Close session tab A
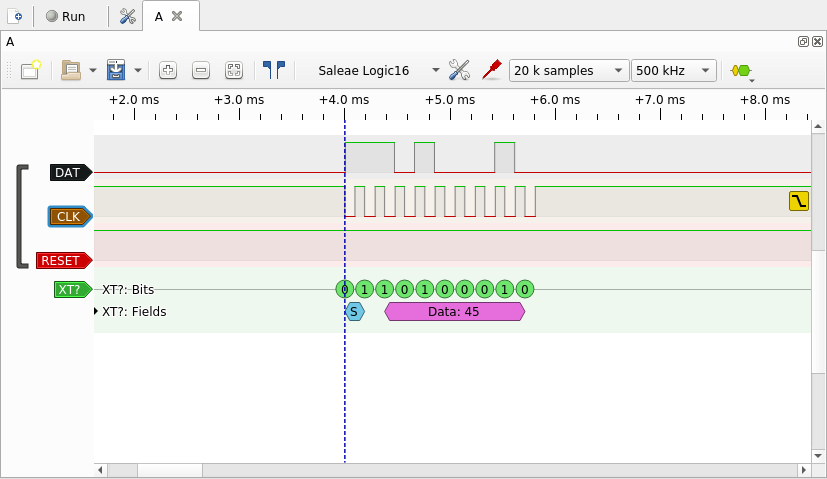The image size is (827, 479). [x=177, y=16]
